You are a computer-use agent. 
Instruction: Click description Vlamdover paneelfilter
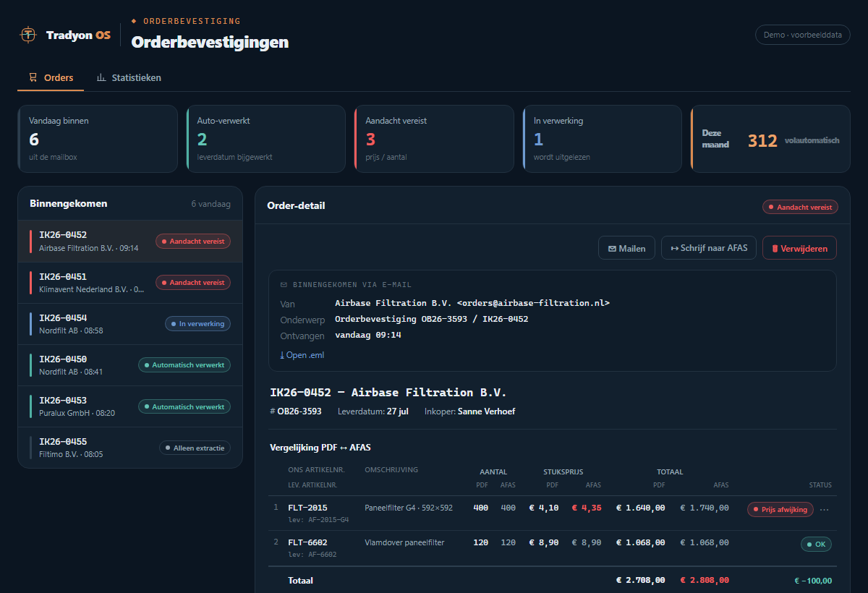click(404, 542)
